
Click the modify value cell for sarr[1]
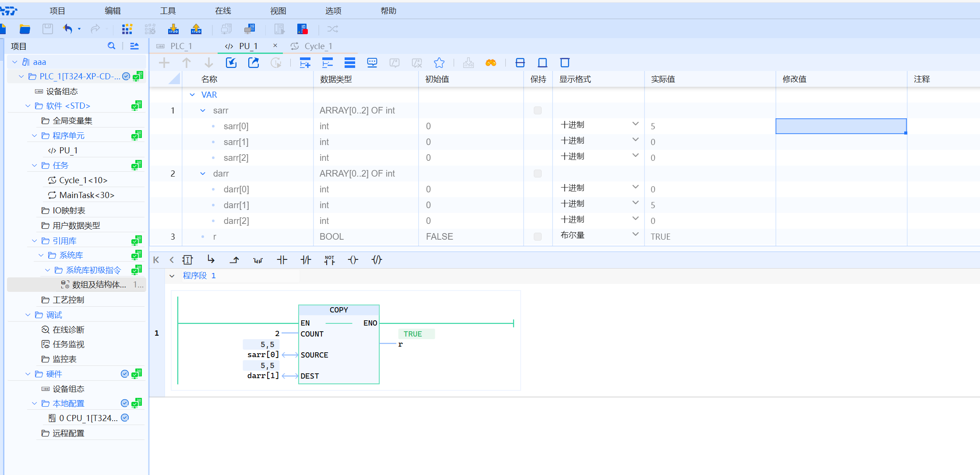(841, 142)
